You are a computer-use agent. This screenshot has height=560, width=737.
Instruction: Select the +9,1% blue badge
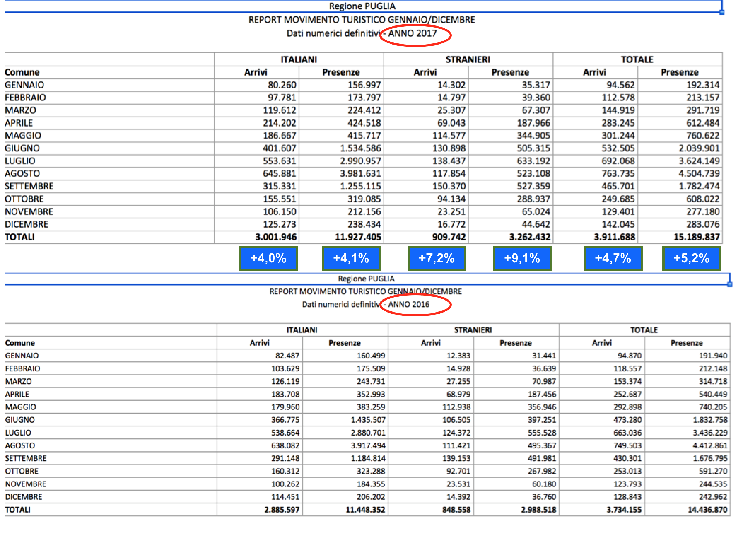[x=522, y=258]
